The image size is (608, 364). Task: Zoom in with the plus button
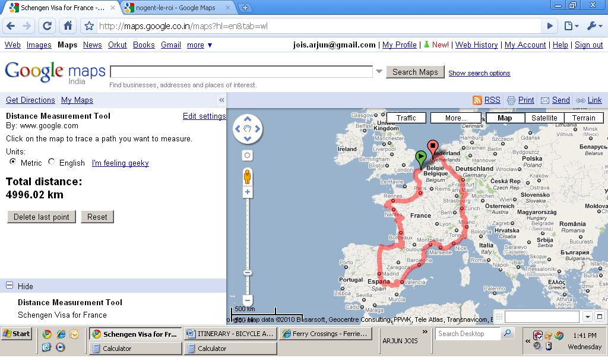[248, 192]
